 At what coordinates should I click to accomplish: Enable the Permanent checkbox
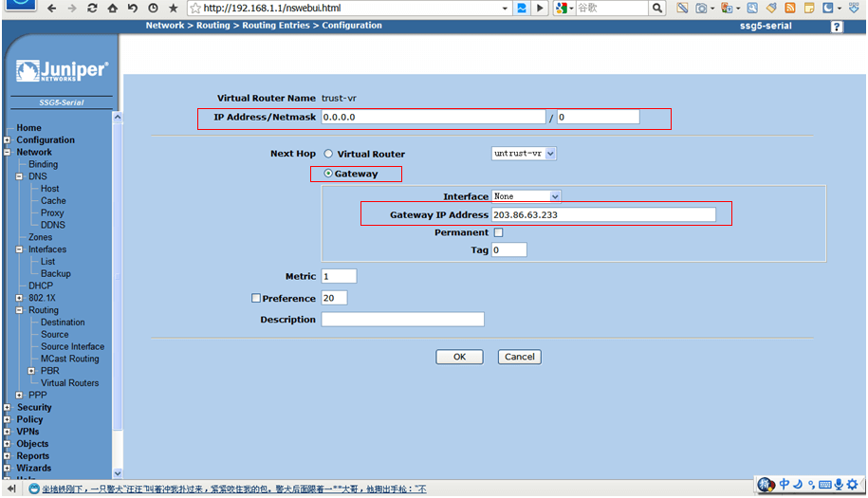point(498,232)
